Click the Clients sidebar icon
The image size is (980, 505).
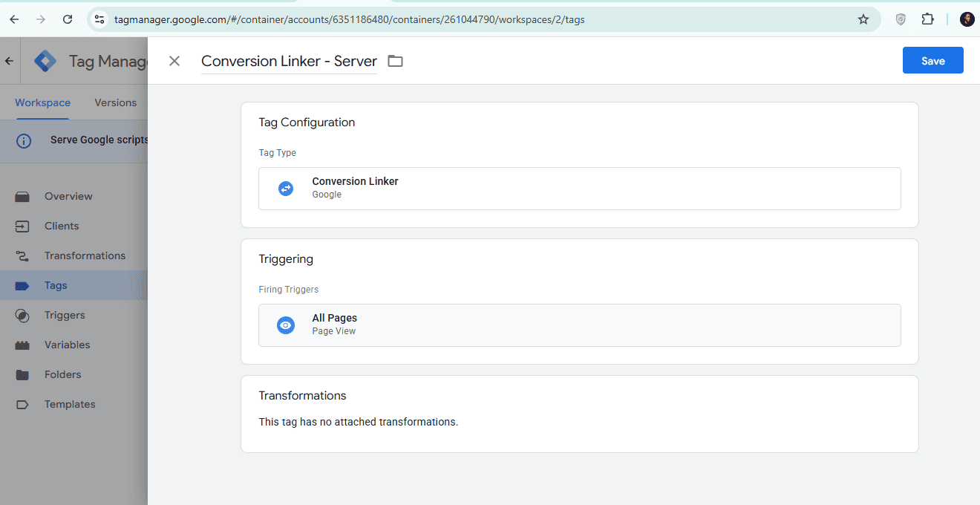22,227
